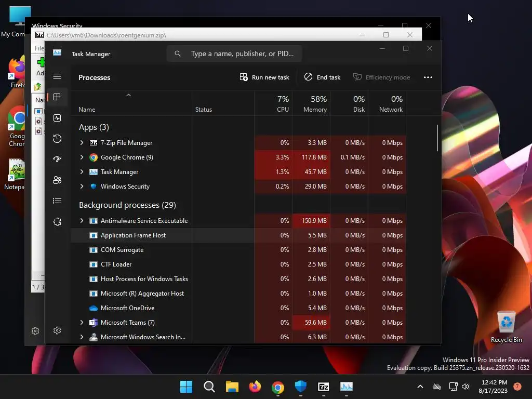
Task: Launch Firefox from the taskbar
Action: click(255, 387)
